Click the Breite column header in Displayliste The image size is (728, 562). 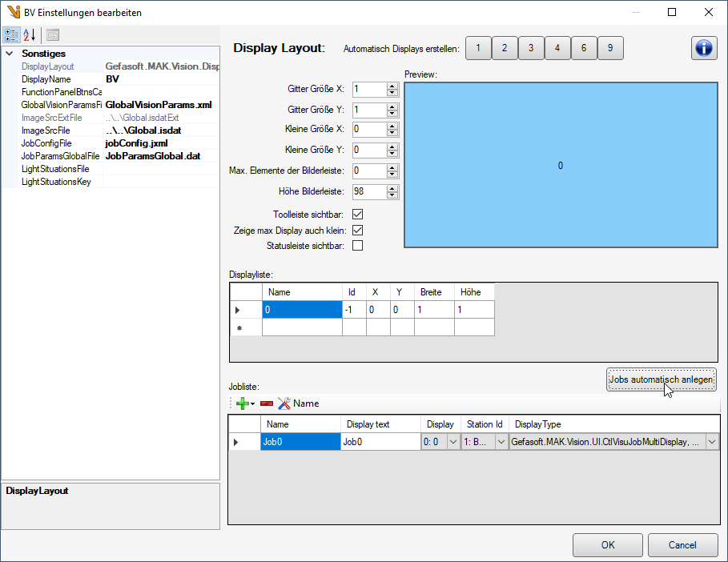pyautogui.click(x=434, y=292)
